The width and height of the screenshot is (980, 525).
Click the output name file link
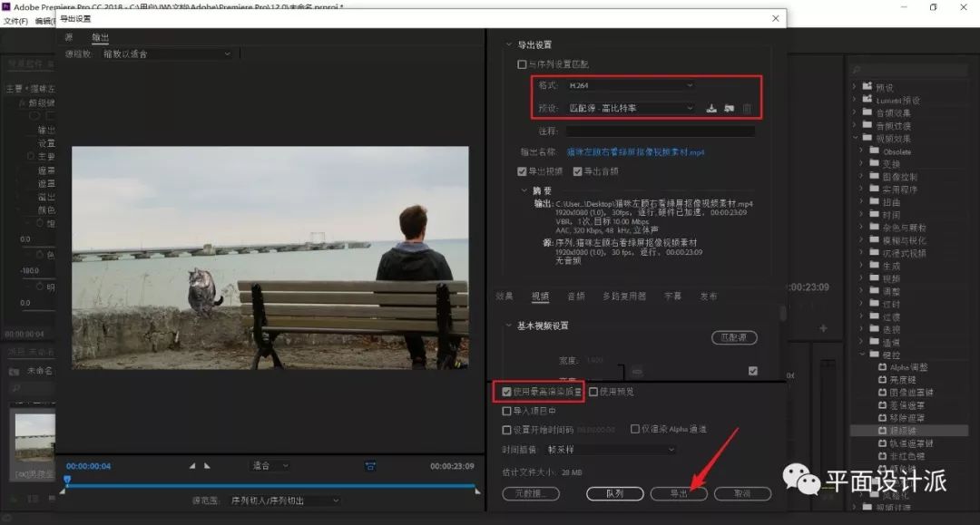635,152
